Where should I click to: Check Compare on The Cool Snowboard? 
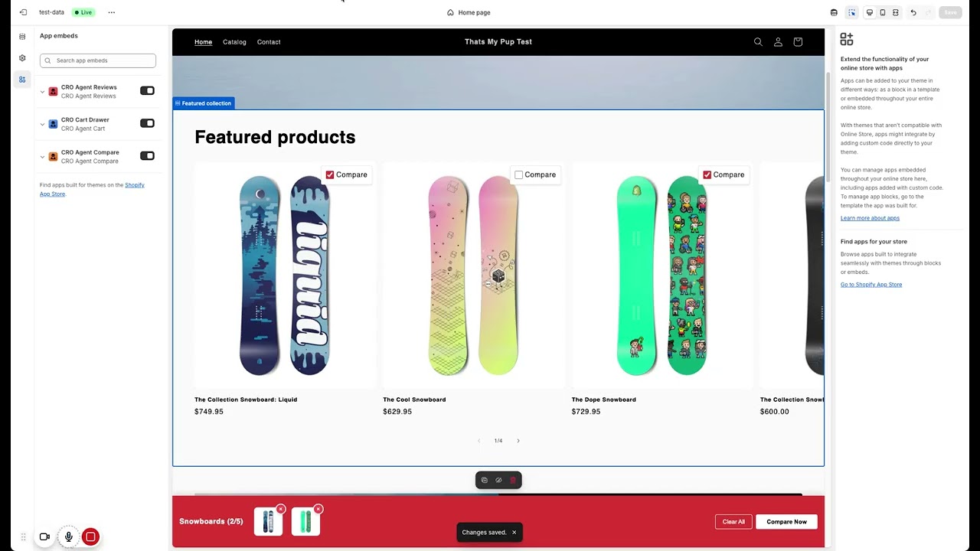click(x=518, y=174)
